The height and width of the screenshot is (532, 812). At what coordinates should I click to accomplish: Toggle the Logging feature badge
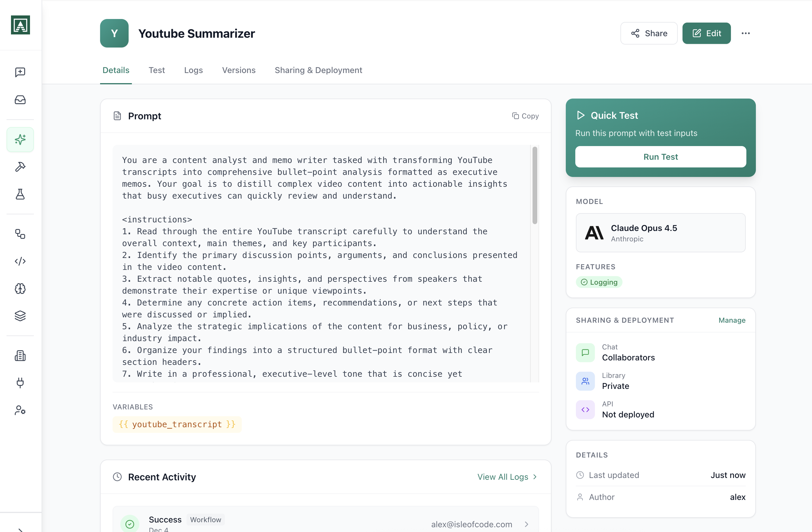coord(599,282)
